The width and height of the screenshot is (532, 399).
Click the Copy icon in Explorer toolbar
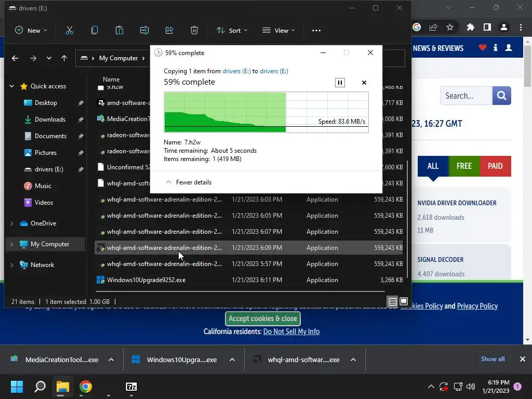(x=95, y=30)
